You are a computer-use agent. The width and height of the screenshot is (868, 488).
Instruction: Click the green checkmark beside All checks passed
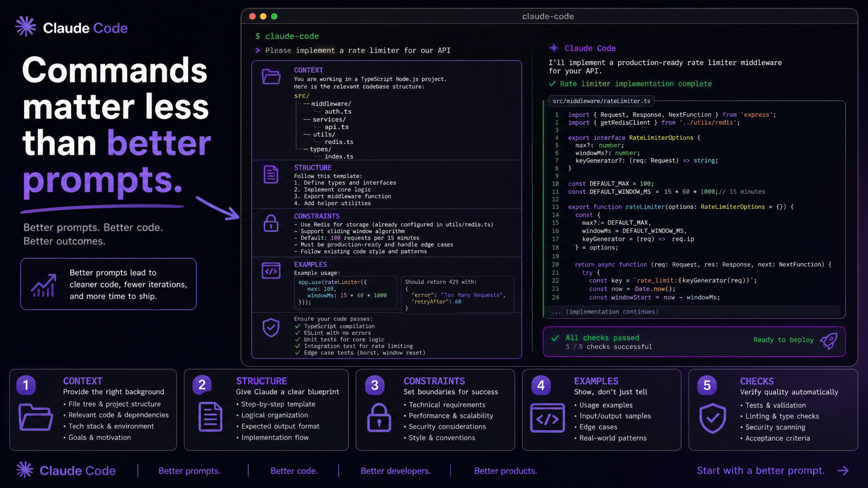pyautogui.click(x=555, y=338)
